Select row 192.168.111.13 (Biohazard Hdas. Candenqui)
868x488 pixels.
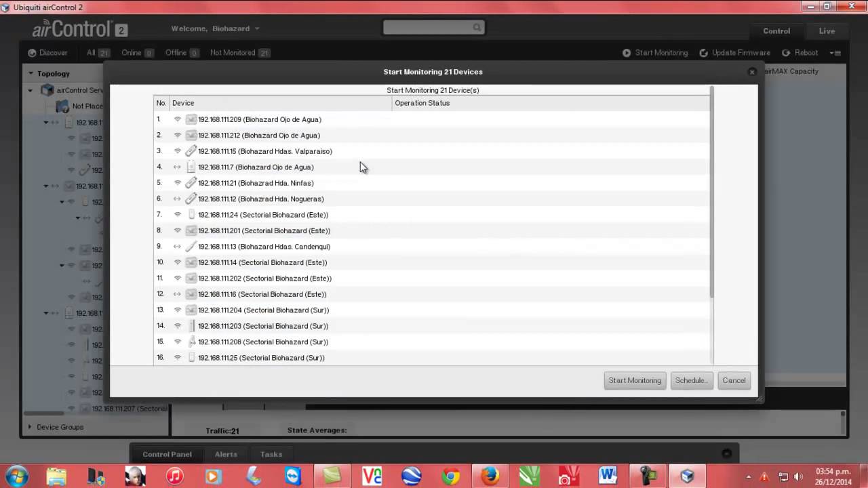click(431, 247)
